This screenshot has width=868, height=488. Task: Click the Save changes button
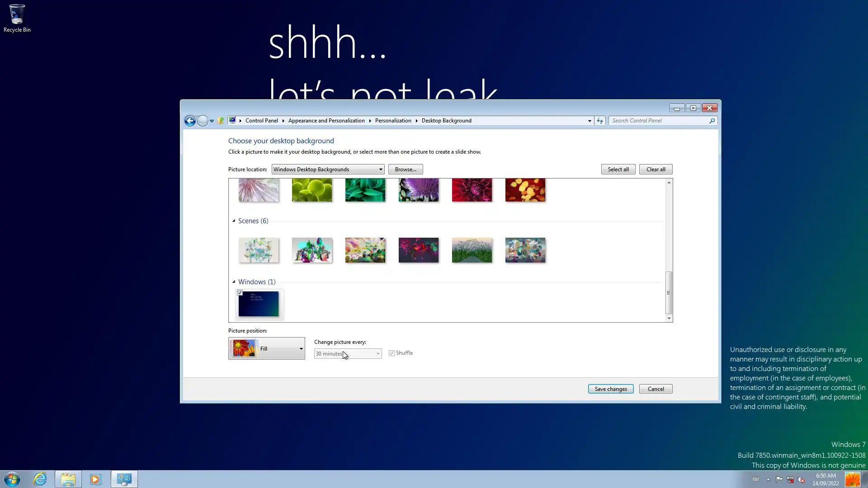coord(610,389)
